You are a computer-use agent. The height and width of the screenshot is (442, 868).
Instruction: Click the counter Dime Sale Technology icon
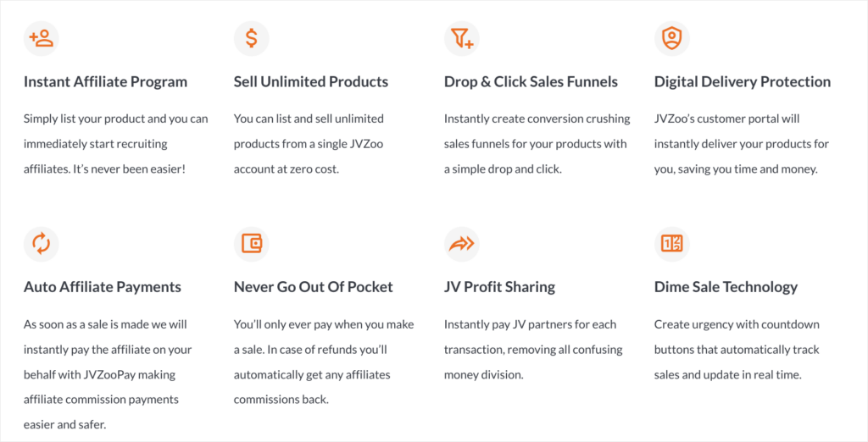[672, 243]
